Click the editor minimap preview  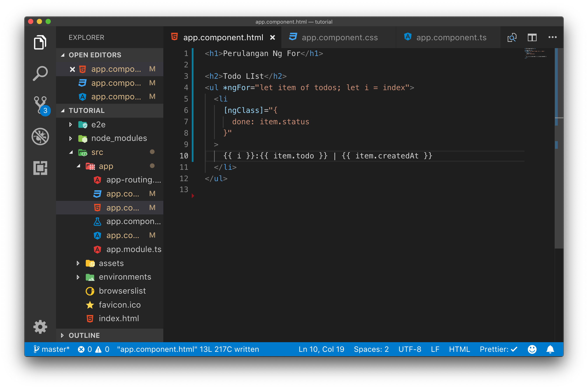tap(536, 54)
